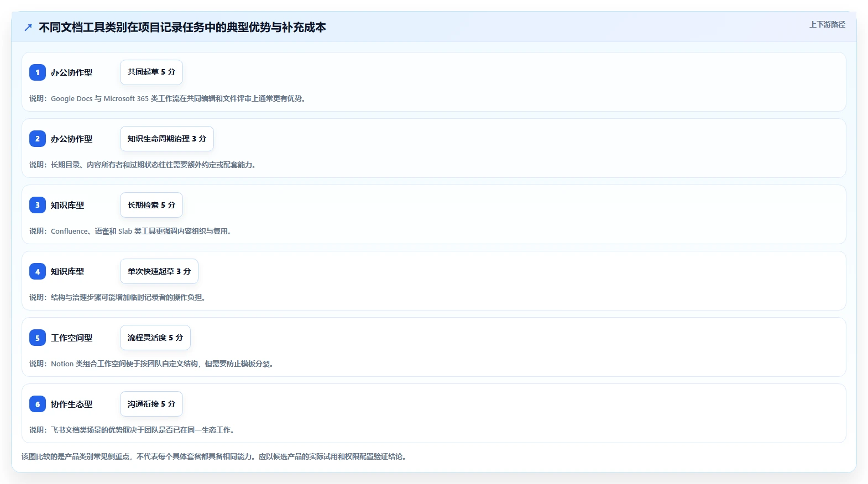Click the Google Docs 与 Microsoft 365 description

pos(168,98)
